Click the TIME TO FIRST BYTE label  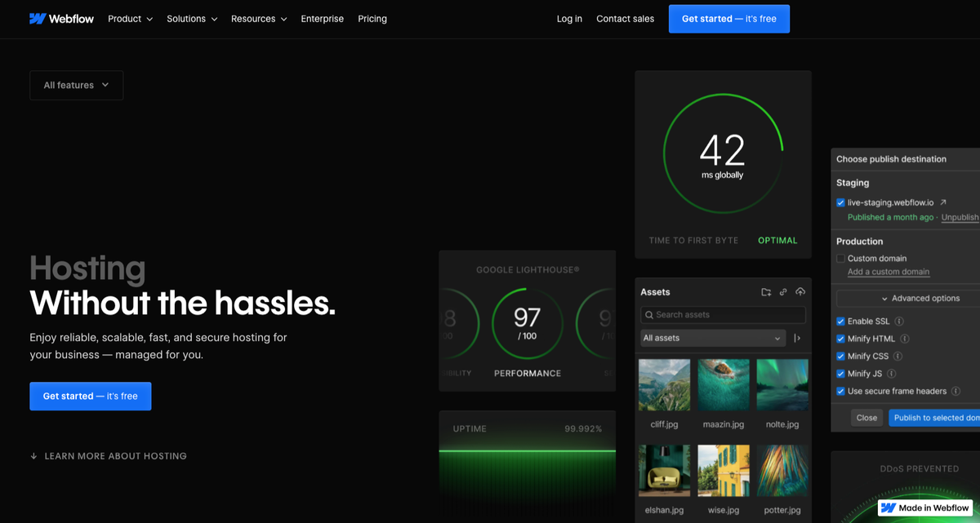point(693,241)
